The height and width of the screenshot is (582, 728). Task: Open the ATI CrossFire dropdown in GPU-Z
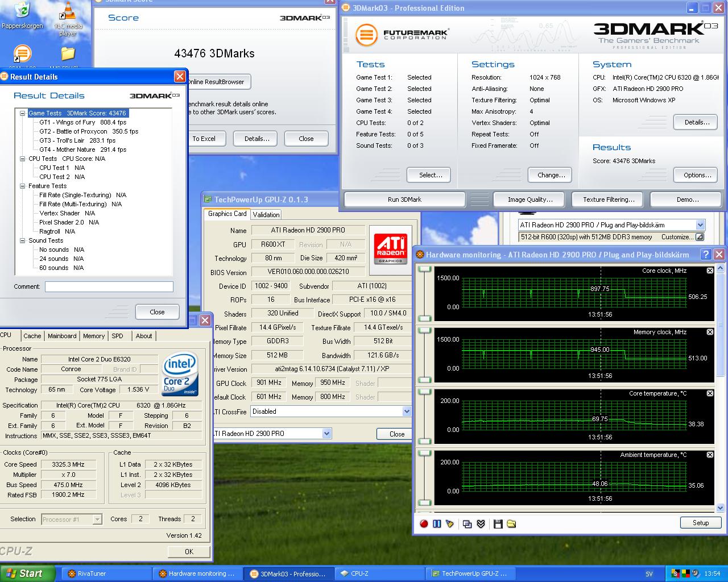(407, 411)
